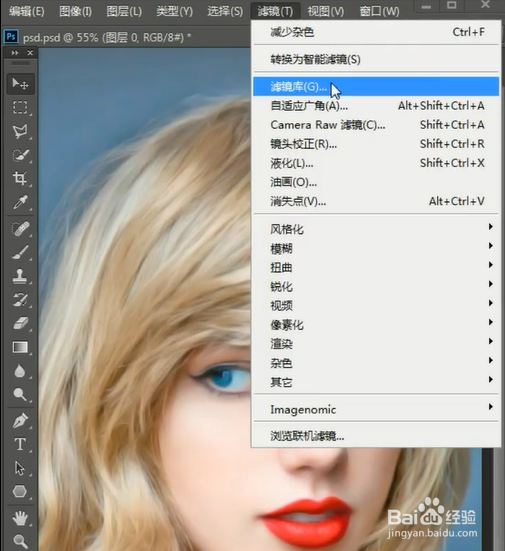
Task: Select the Dodge tool
Action: [x=20, y=395]
